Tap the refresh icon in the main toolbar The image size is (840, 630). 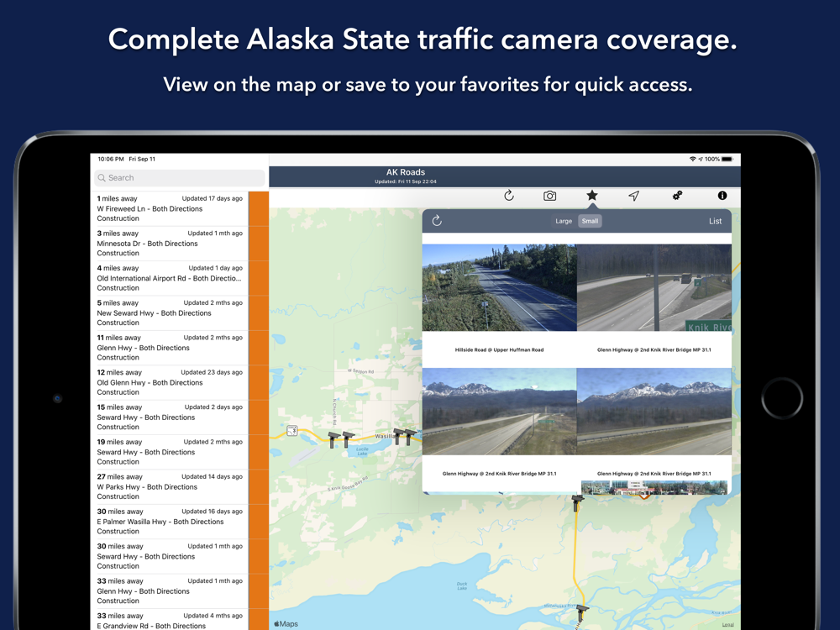509,196
